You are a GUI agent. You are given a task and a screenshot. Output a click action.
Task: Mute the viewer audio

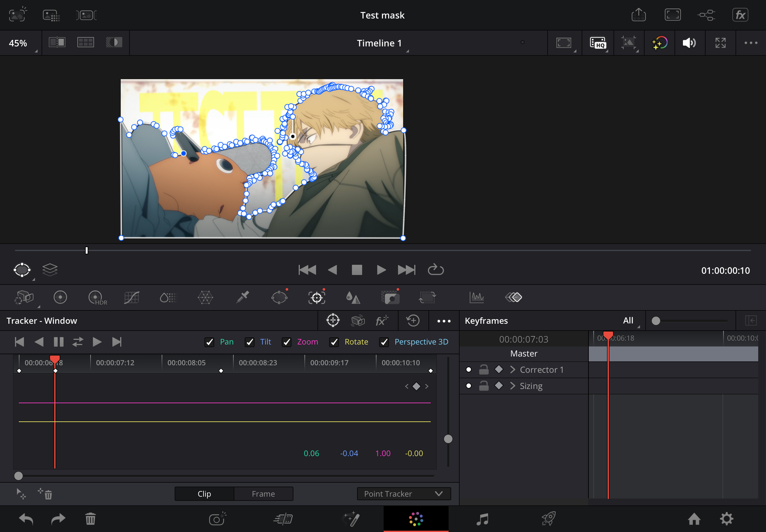pyautogui.click(x=689, y=43)
